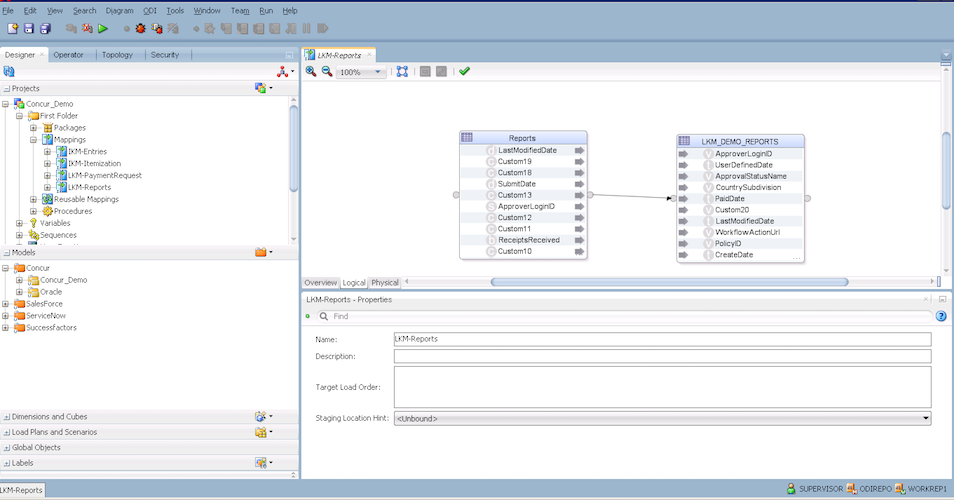Click table icon of LKM_DEMO_REPORTS datastore

(x=684, y=141)
